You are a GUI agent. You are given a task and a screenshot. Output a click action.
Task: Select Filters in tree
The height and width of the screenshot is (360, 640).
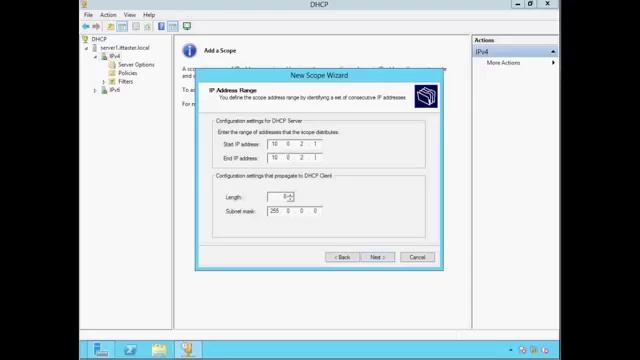[x=125, y=82]
